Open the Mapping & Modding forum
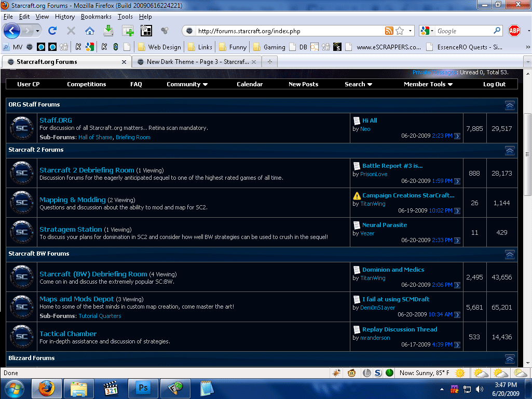The width and height of the screenshot is (532, 399). click(73, 199)
